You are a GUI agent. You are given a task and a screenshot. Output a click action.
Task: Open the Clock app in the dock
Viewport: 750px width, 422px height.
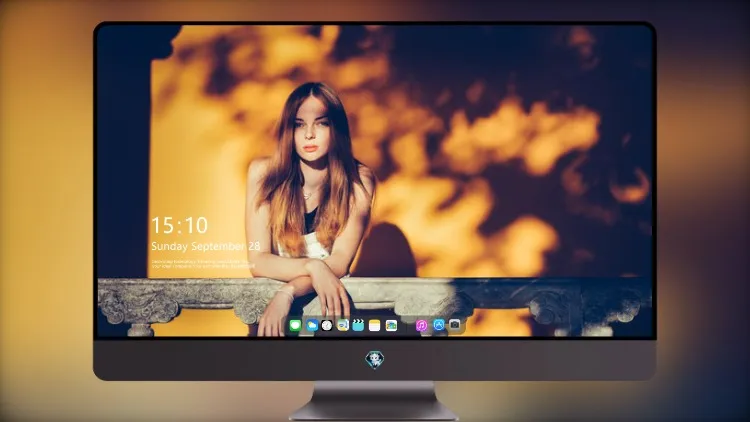tap(327, 326)
